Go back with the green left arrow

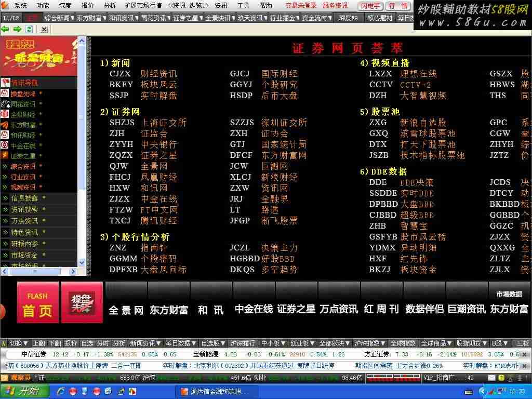[x=5, y=29]
